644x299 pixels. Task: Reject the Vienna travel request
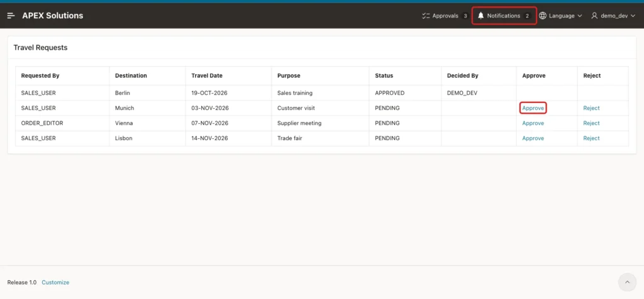[x=591, y=123]
